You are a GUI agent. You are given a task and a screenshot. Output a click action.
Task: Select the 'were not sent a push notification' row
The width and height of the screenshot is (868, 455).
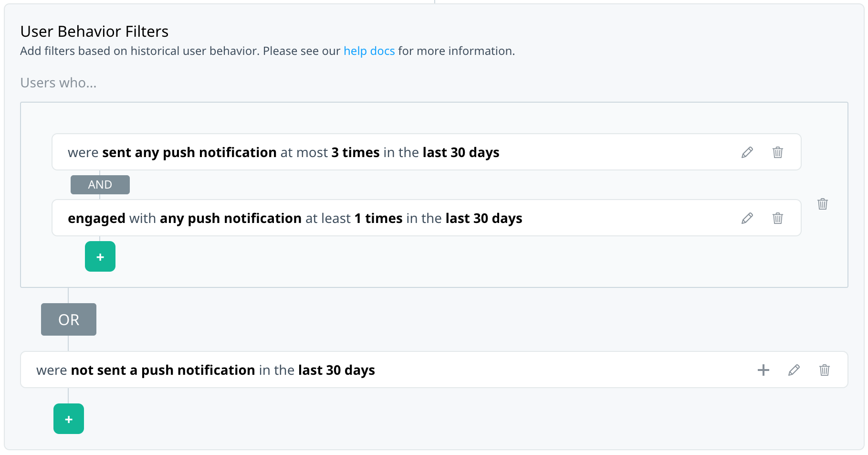[x=434, y=370]
